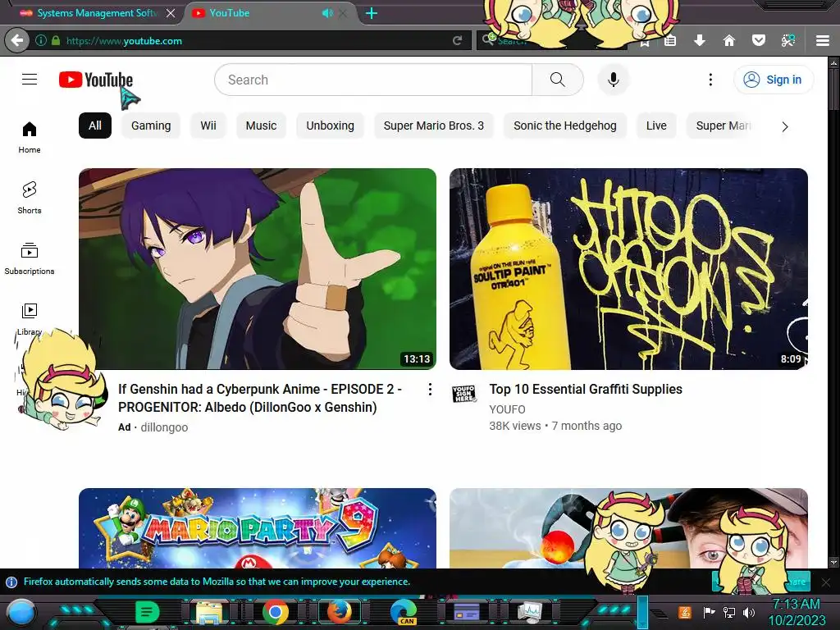Open Firefox downloads arrow
Image resolution: width=840 pixels, height=630 pixels.
point(699,40)
